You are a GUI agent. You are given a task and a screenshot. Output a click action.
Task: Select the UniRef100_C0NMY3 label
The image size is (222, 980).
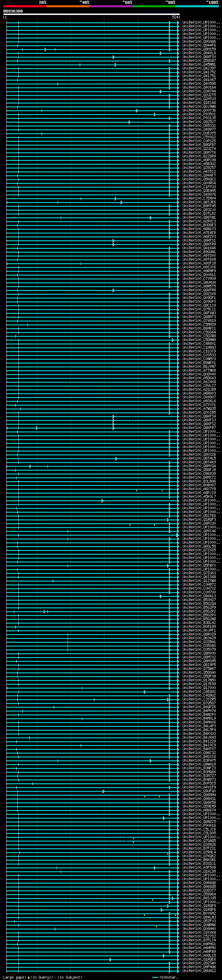pos(199,359)
